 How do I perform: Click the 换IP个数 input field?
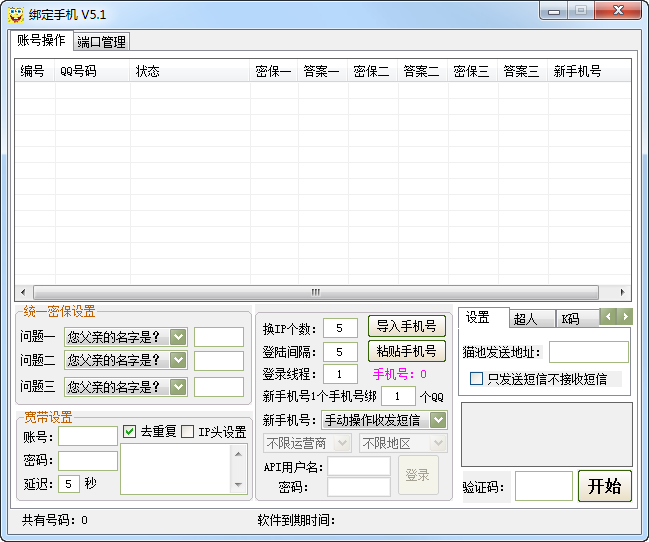[x=340, y=328]
